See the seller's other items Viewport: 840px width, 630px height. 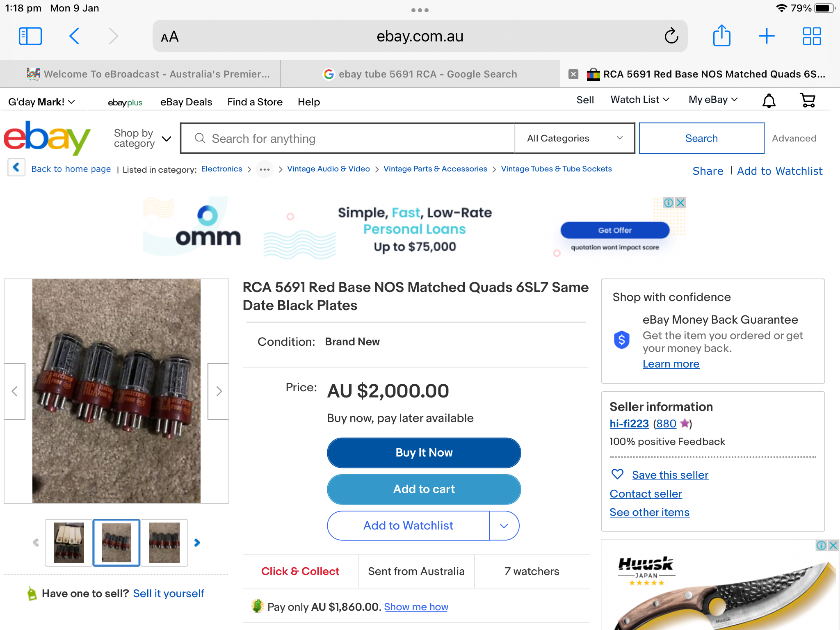[649, 512]
